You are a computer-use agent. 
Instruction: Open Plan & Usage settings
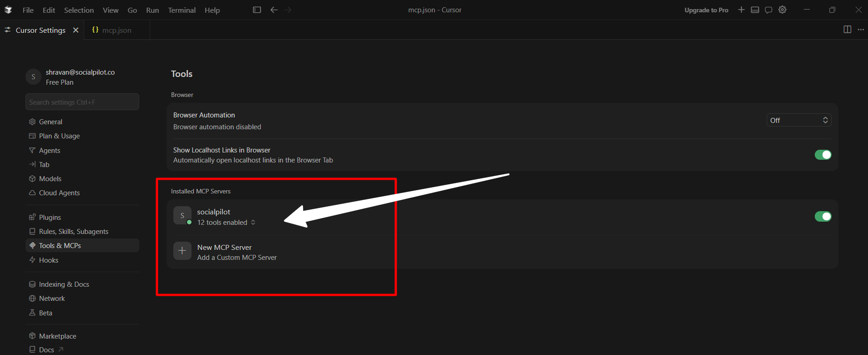coord(82,136)
